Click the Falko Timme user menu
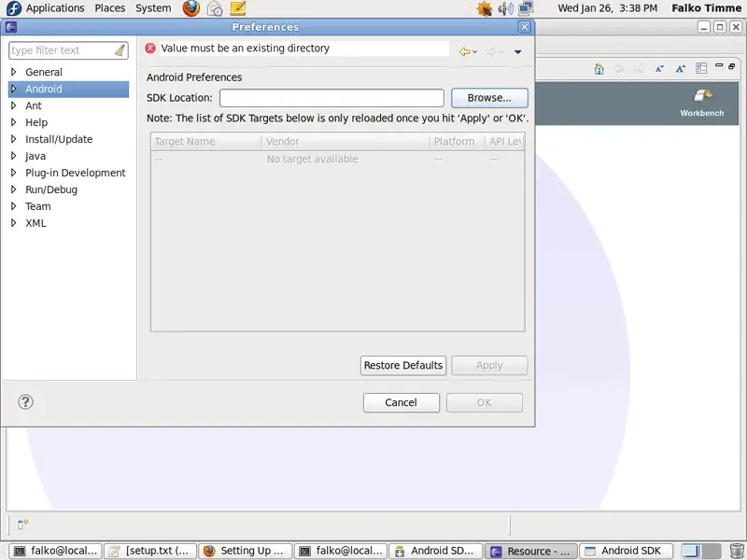Viewport: 747px width, 560px height. (707, 8)
